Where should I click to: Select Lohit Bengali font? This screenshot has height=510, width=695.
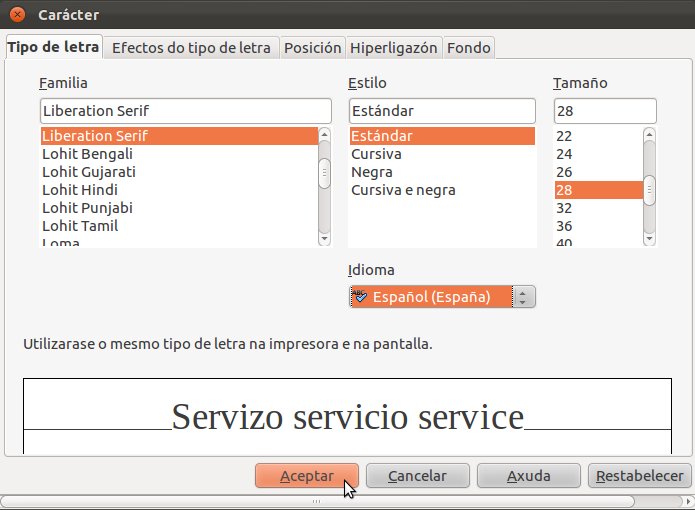[179, 154]
